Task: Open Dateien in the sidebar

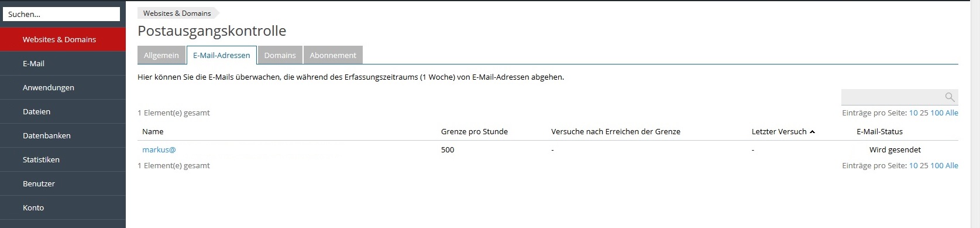Action: 63,111
